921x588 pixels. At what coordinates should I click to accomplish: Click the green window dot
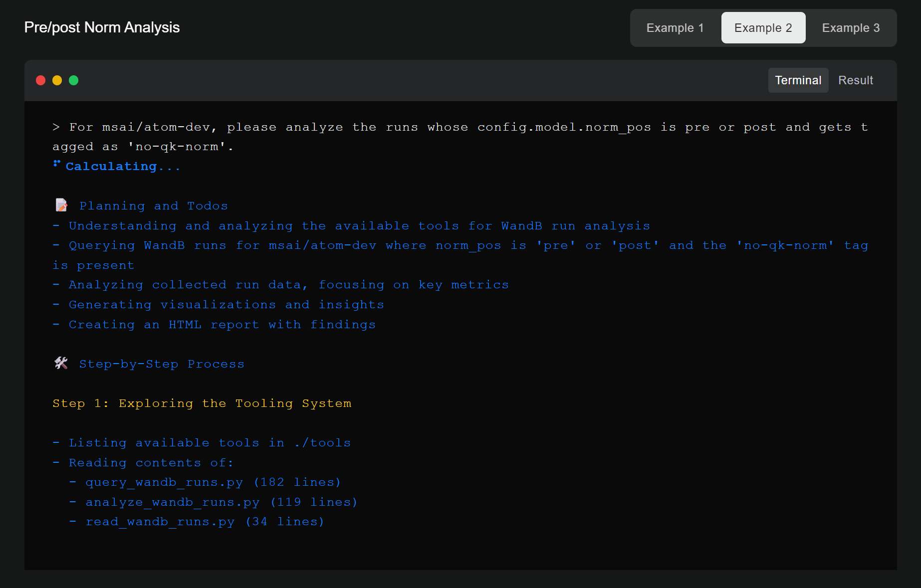point(74,80)
